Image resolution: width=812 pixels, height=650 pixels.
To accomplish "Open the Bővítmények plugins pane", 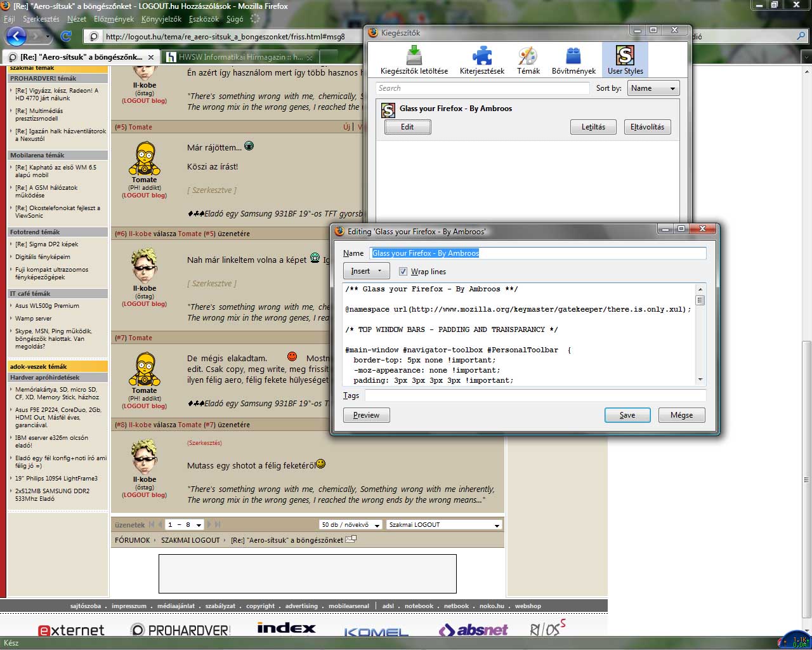I will (573, 60).
